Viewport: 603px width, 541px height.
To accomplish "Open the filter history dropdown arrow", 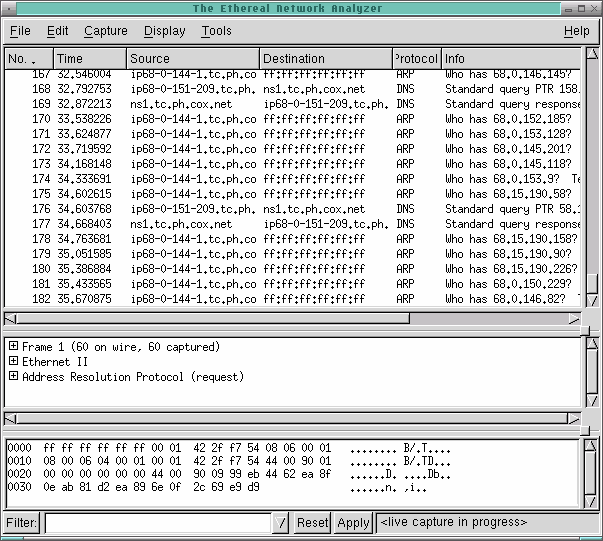I will (x=281, y=523).
